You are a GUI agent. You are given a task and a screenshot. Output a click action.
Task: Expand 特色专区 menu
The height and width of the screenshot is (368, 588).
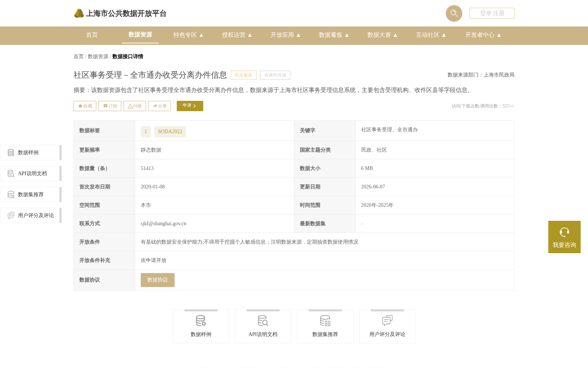(x=189, y=35)
